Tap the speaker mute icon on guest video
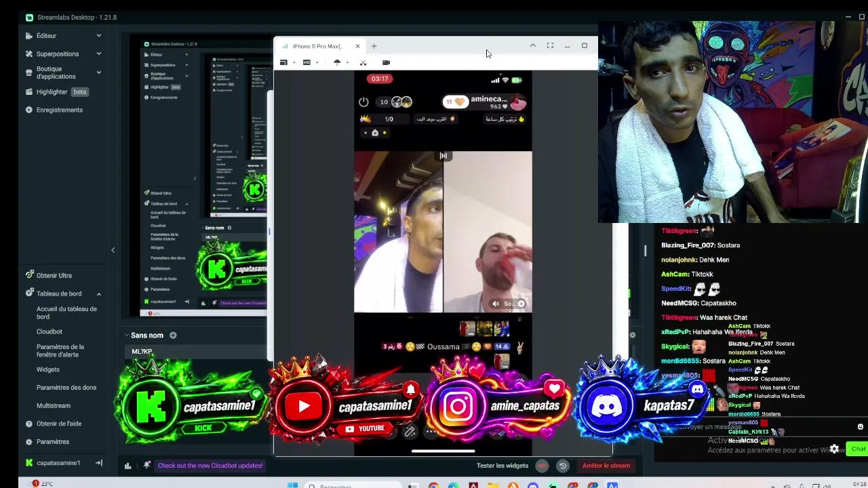 496,304
